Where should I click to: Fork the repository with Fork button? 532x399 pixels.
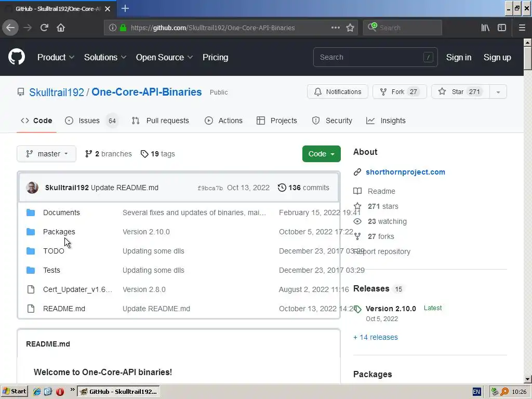click(400, 91)
